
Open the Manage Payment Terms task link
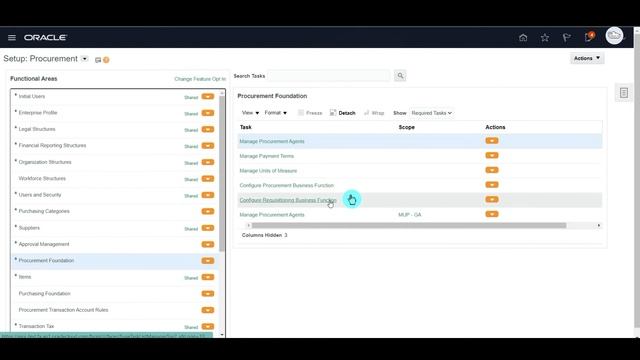click(x=267, y=156)
